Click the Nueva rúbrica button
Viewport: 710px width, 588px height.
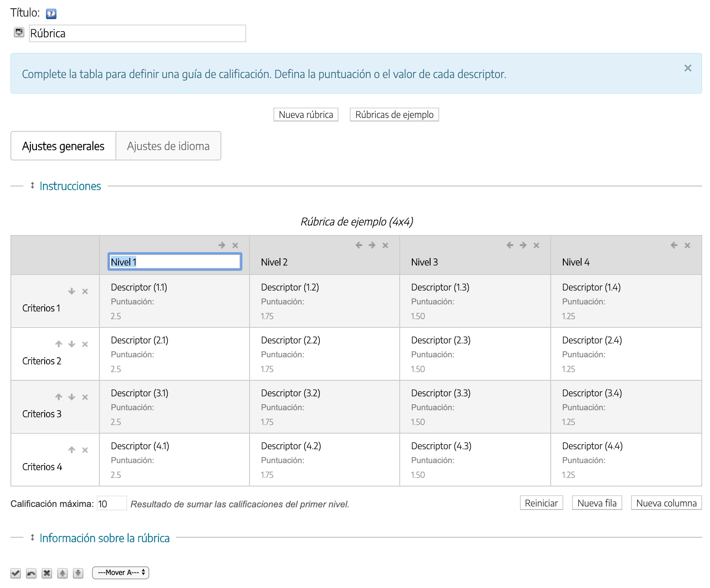pyautogui.click(x=306, y=115)
